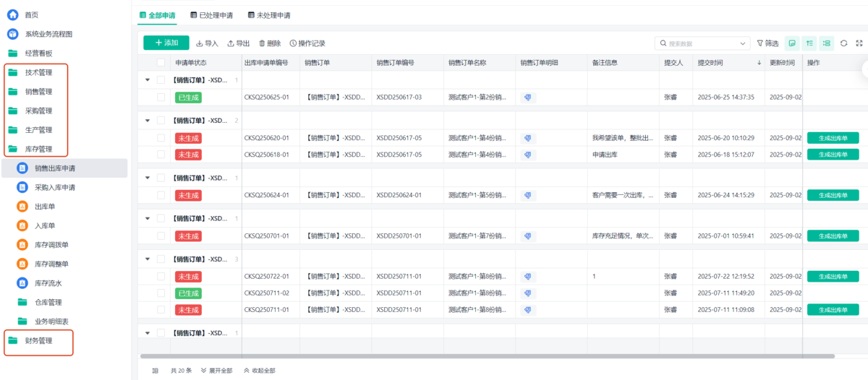Click 生成出库单 for row CKSQ250624-01

click(833, 195)
